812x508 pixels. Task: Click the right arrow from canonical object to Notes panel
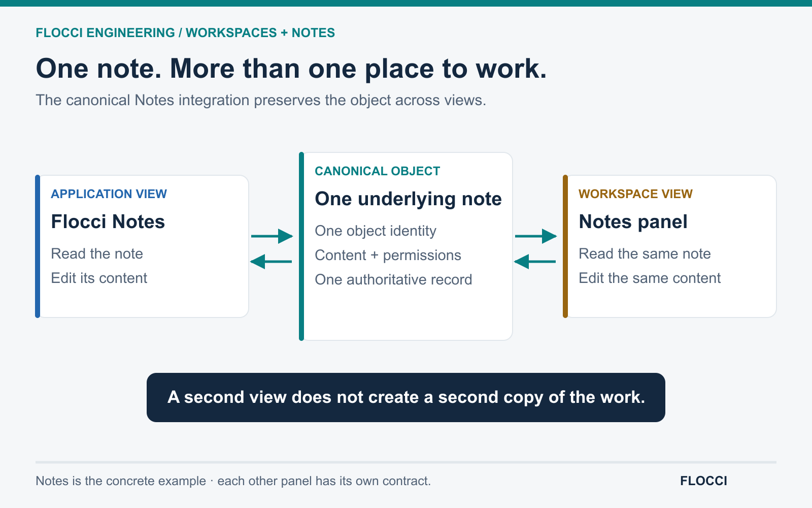[536, 236]
